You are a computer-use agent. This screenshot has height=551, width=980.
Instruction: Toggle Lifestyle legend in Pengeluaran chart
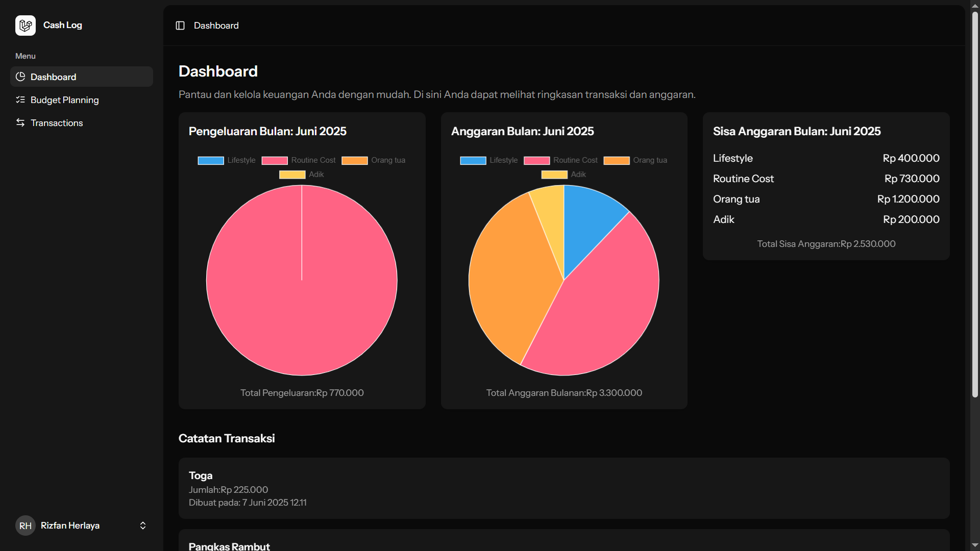(227, 160)
